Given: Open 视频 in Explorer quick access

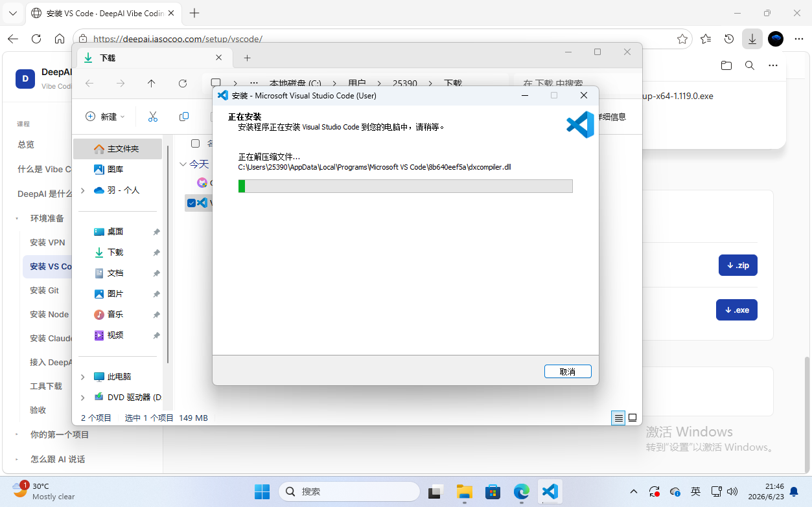Looking at the screenshot, I should [115, 335].
